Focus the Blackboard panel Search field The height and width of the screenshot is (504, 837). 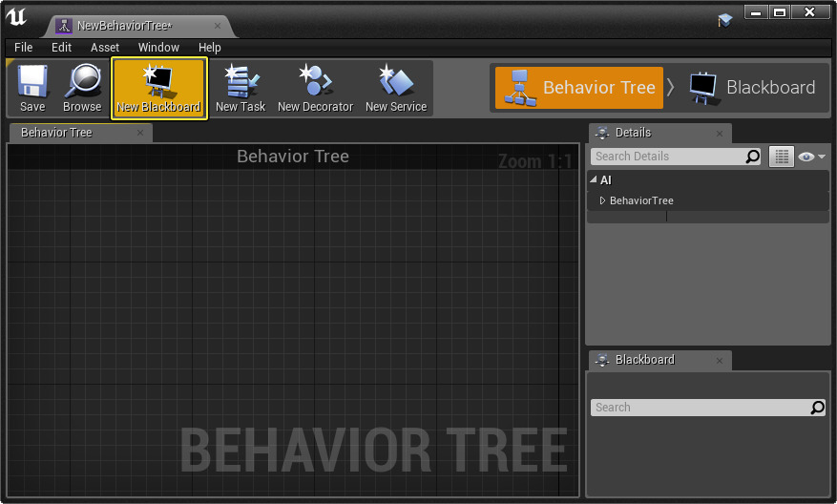(700, 408)
